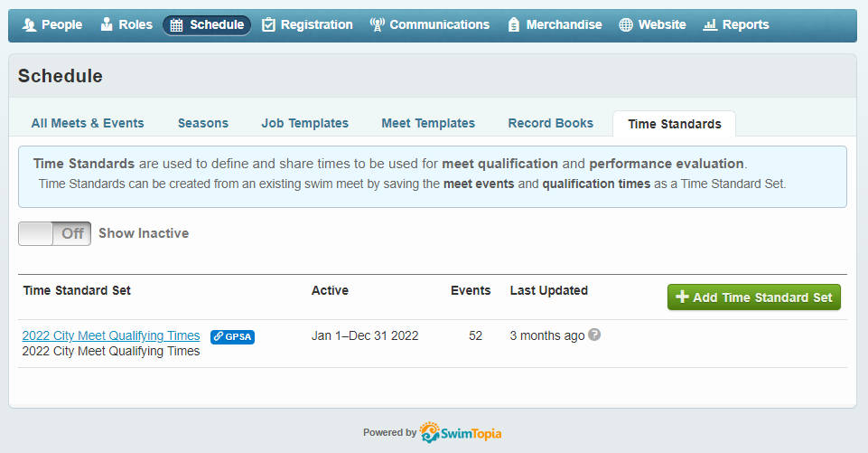The image size is (868, 453).
Task: Click Add Time Standard Set button
Action: [x=753, y=297]
